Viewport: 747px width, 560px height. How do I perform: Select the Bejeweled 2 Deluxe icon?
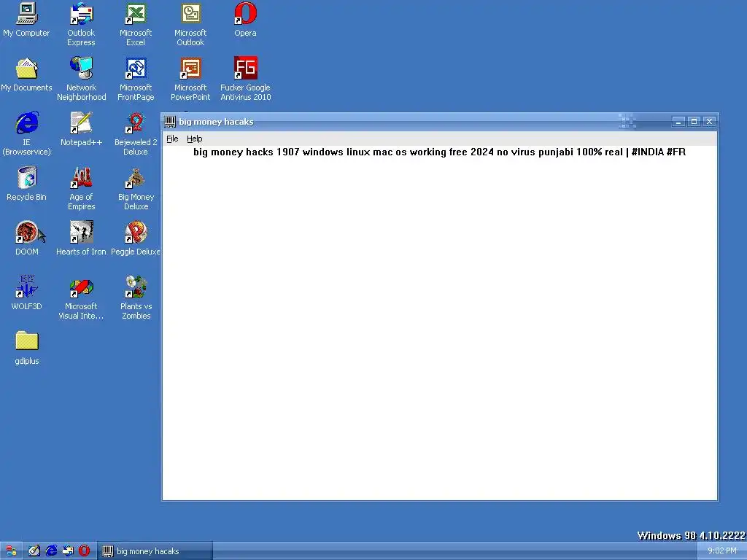(x=136, y=134)
